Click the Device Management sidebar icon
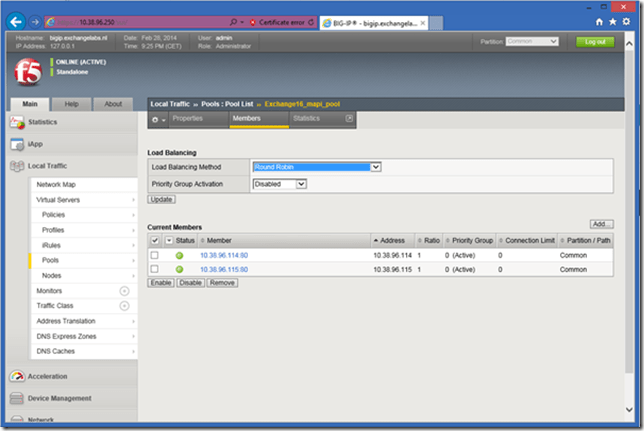Screen dimensions: 644x431 tap(17, 398)
